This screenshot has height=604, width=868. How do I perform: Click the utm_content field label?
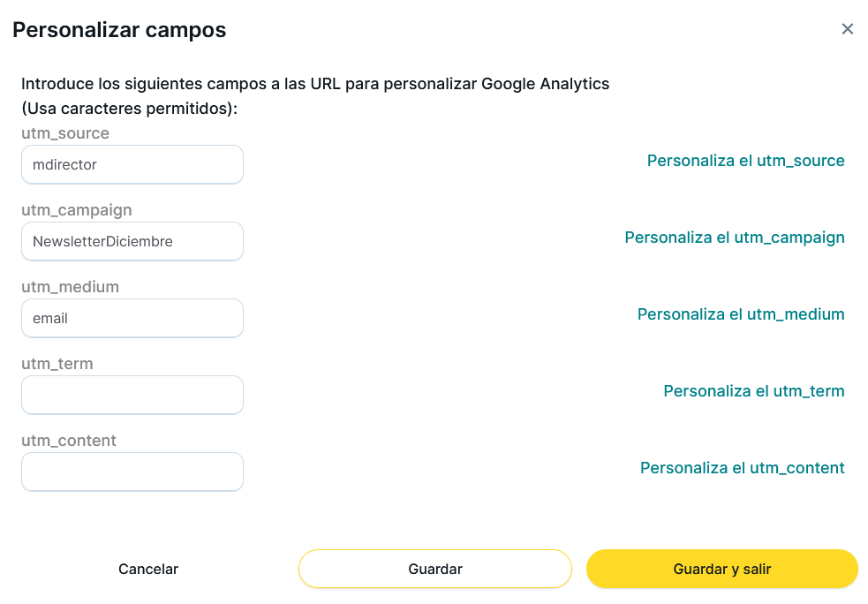pyautogui.click(x=69, y=441)
